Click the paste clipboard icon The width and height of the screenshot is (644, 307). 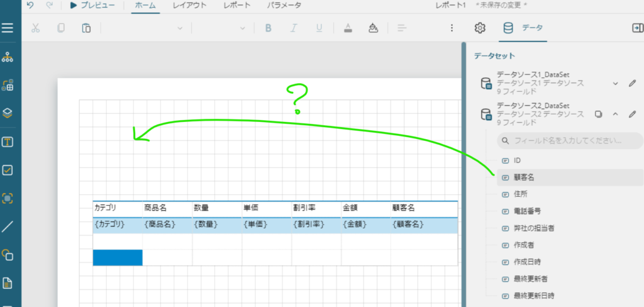86,28
